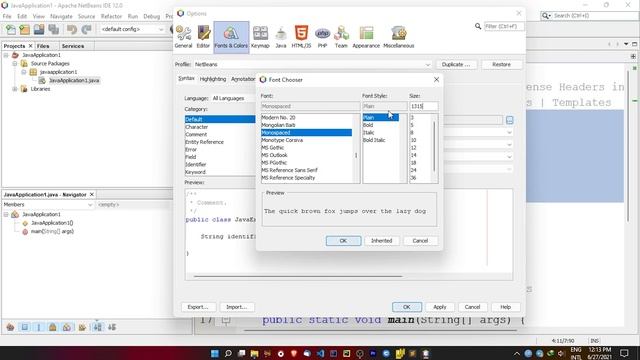Image resolution: width=640 pixels, height=360 pixels.
Task: Open the Keymap options category
Action: [x=260, y=37]
